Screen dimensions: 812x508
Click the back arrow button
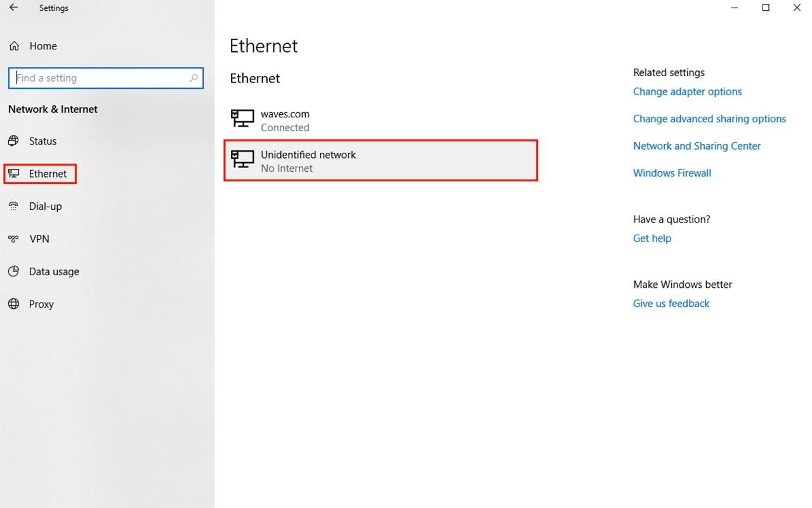(13, 8)
